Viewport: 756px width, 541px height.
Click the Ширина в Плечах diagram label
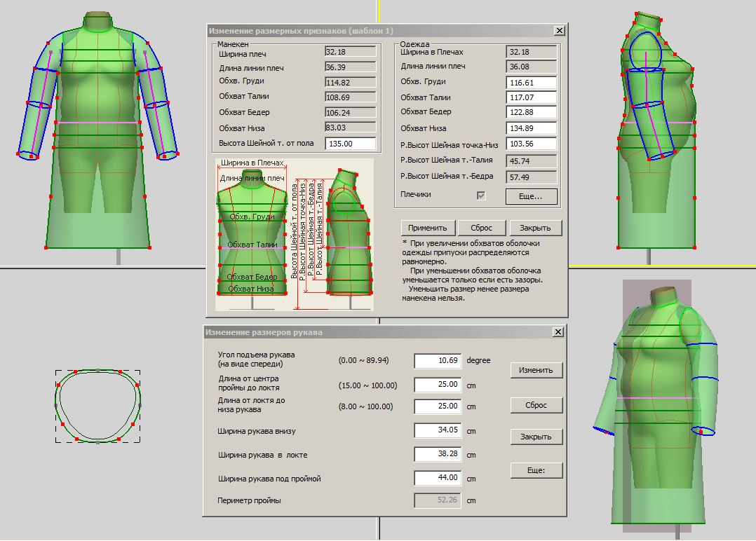252,163
